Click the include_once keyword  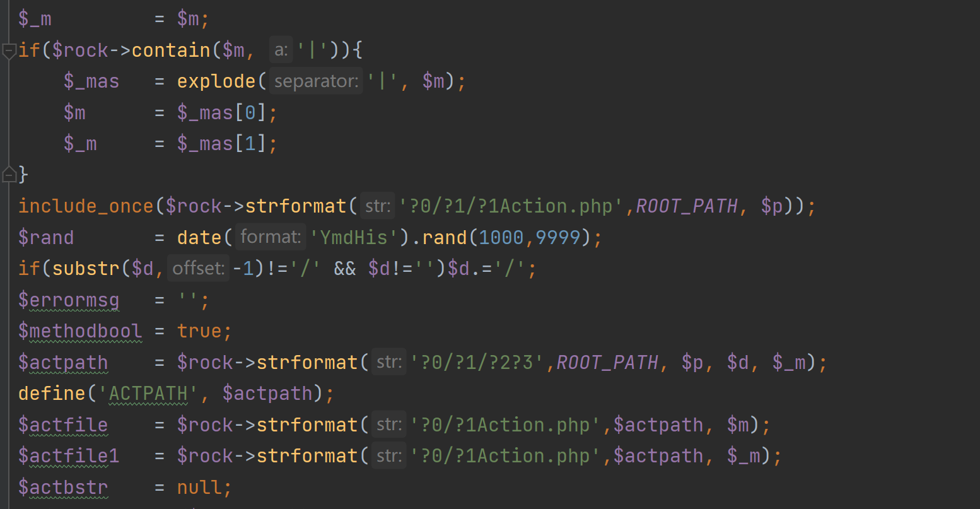pyautogui.click(x=86, y=206)
